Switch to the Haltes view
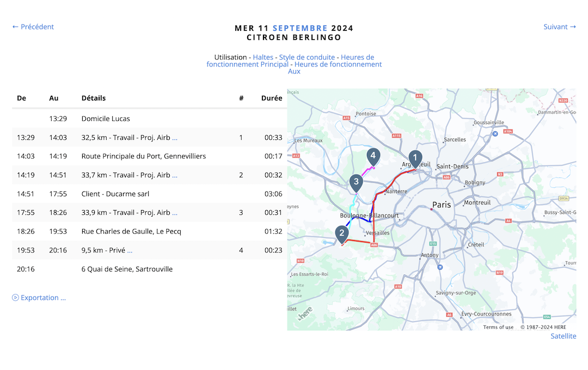Viewport: 588px width, 370px height. coord(263,57)
